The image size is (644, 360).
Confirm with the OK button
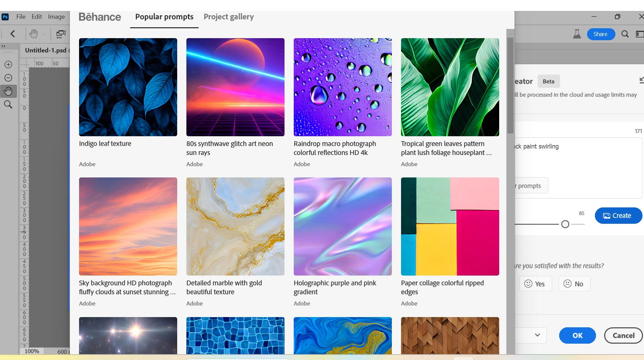coord(577,335)
